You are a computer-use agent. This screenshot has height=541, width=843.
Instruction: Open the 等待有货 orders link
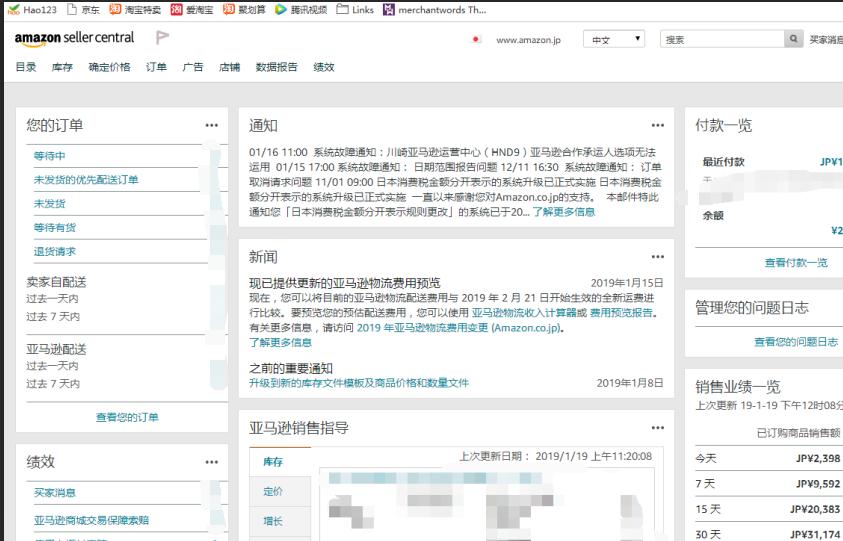[x=55, y=227]
